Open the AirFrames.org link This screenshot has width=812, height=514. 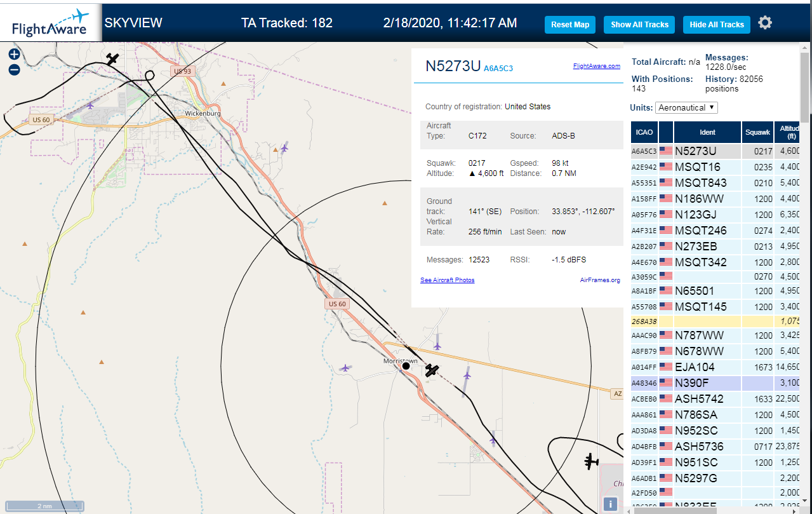(600, 280)
